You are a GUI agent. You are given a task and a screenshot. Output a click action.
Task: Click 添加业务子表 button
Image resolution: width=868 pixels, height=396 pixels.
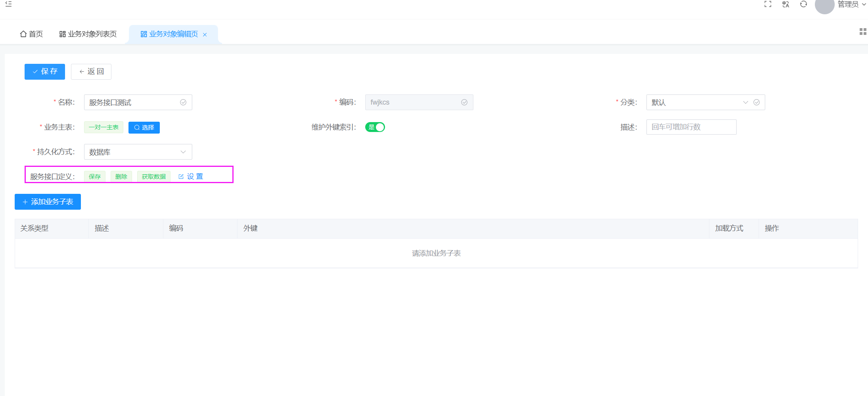coord(48,202)
